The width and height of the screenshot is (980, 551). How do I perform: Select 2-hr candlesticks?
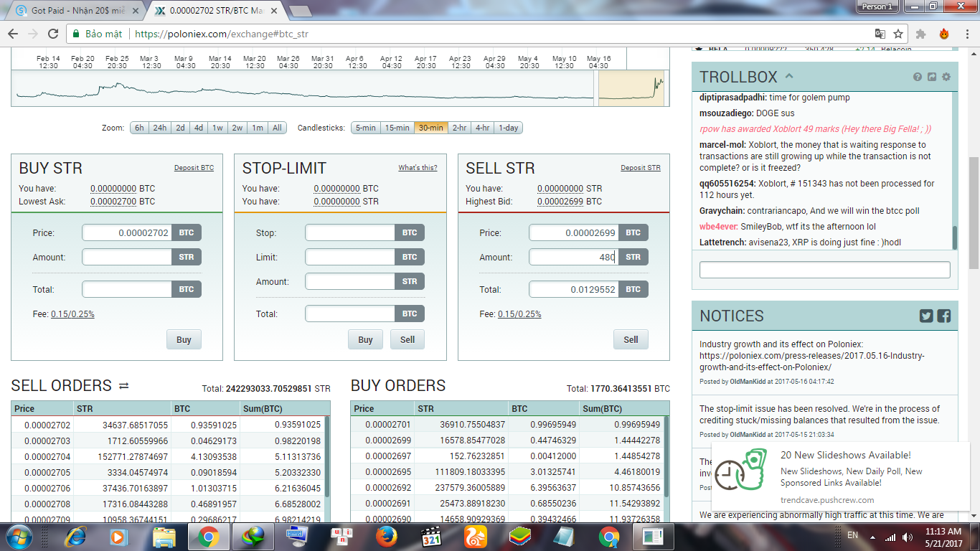tap(459, 128)
